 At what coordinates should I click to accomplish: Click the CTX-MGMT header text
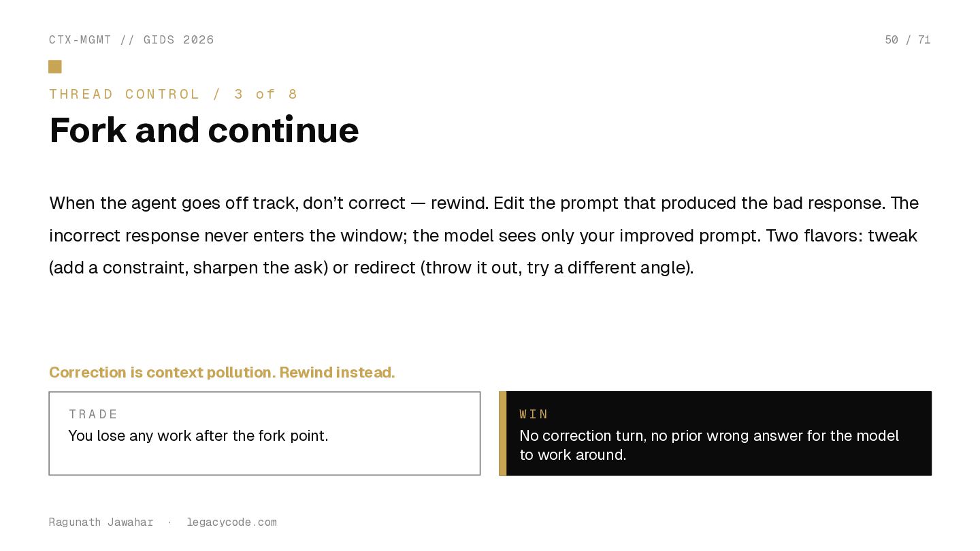coord(80,40)
